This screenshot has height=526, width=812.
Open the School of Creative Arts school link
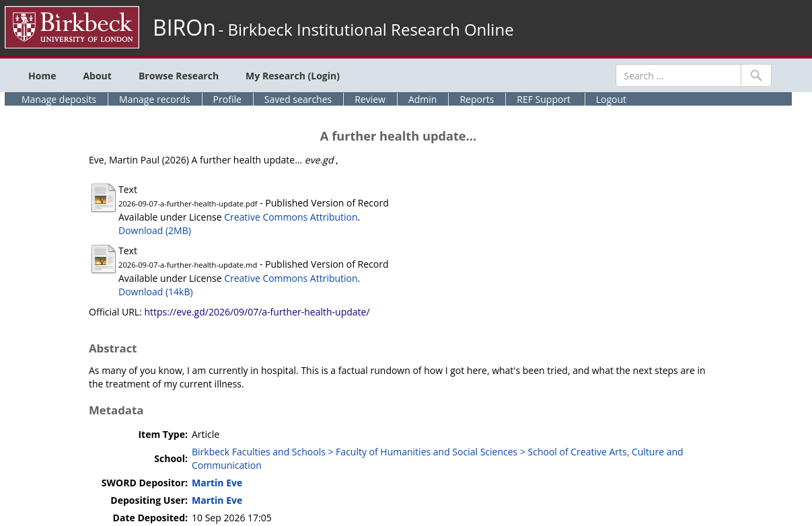point(437,459)
